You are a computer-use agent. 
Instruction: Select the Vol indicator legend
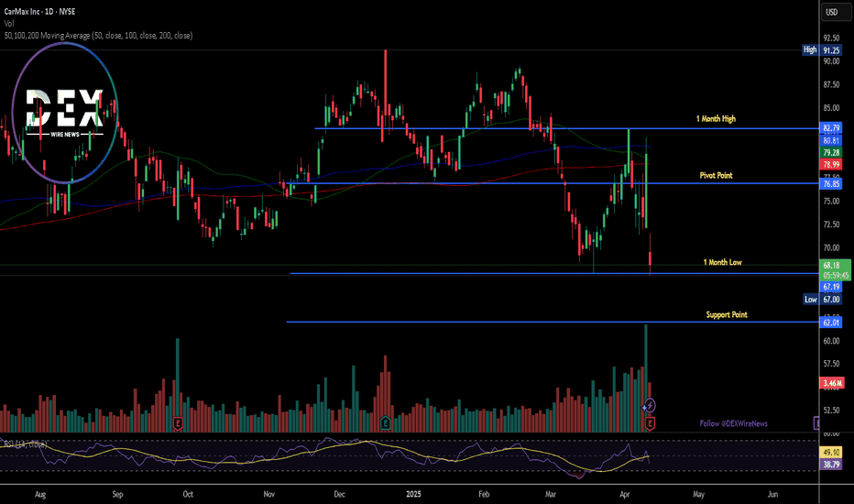click(9, 24)
